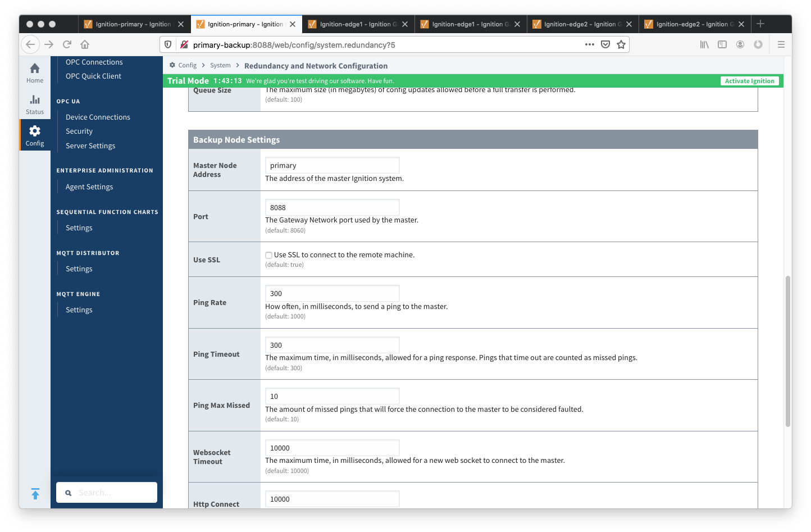Show site security info for the insecure connection
The image size is (811, 532).
(184, 44)
